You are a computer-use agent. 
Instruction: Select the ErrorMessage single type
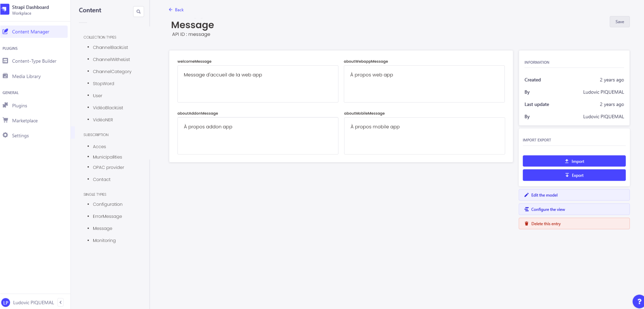[107, 216]
